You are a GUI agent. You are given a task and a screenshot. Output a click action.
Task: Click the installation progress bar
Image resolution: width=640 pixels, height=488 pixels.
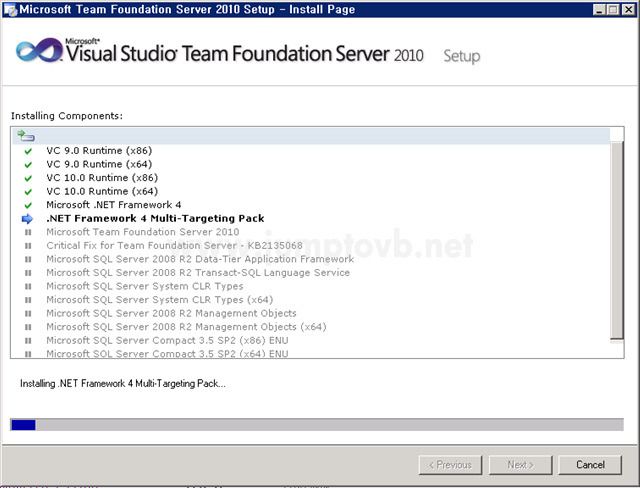point(317,424)
